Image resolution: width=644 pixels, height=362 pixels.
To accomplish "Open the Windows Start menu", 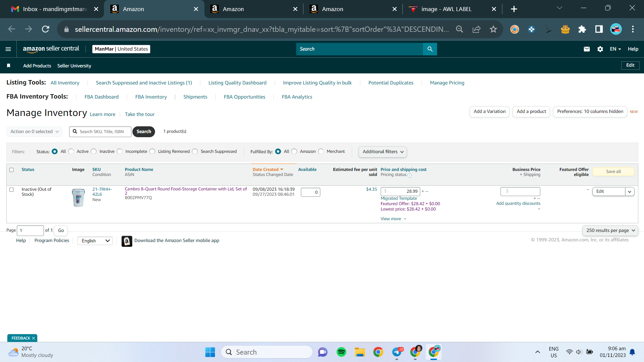I will click(210, 352).
